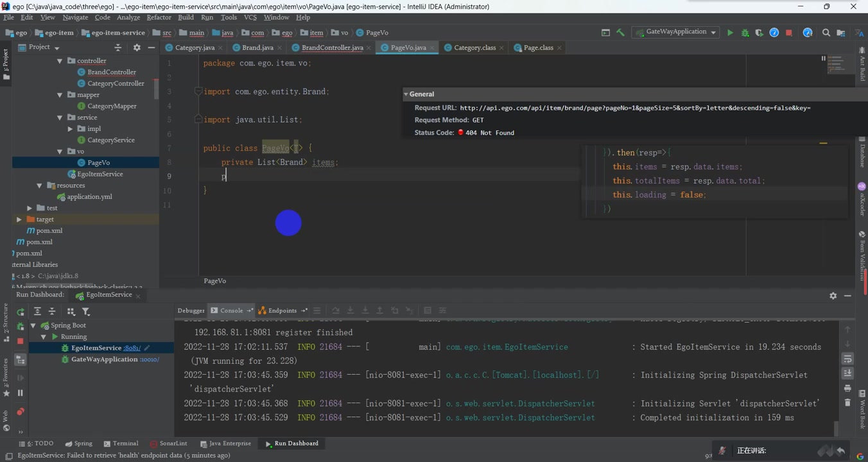Expand all nodes in Run Dashboard
The image size is (868, 462).
coord(37,312)
